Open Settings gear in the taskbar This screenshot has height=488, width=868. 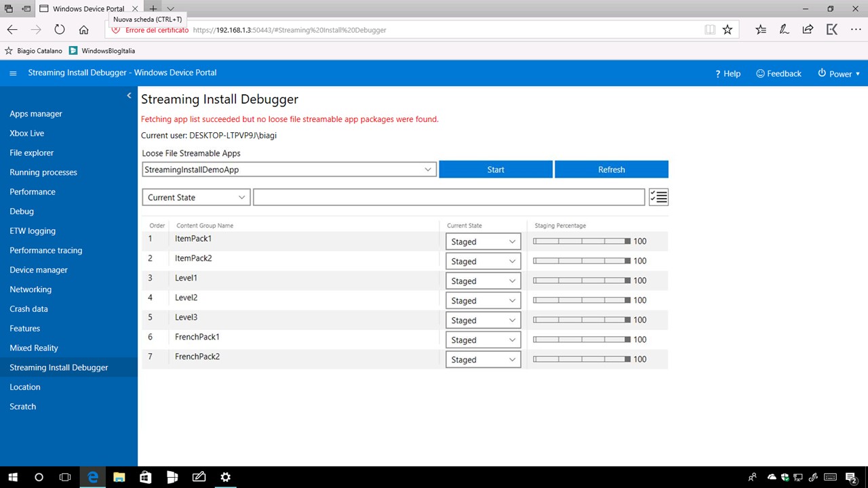click(x=226, y=477)
